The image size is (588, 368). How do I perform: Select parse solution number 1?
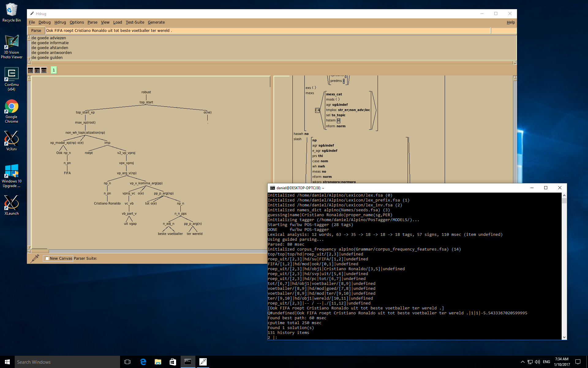click(54, 70)
